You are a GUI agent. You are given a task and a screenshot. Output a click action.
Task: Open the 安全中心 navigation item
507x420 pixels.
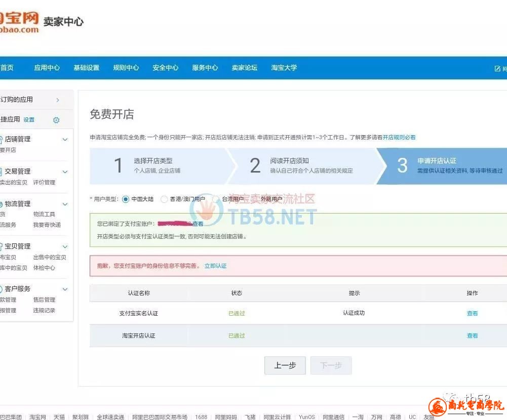click(165, 67)
